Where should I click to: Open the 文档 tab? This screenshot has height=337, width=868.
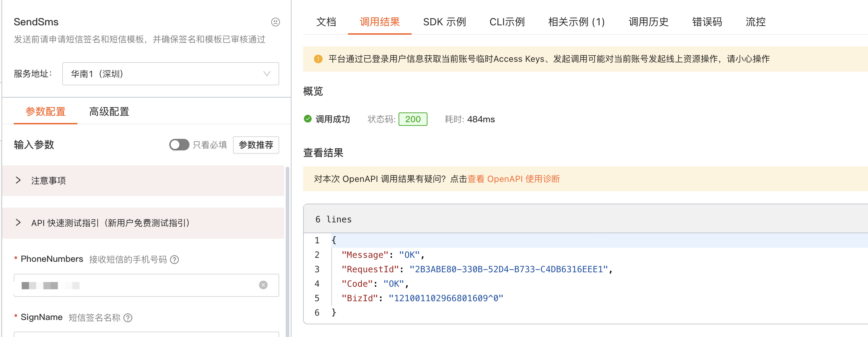[326, 22]
